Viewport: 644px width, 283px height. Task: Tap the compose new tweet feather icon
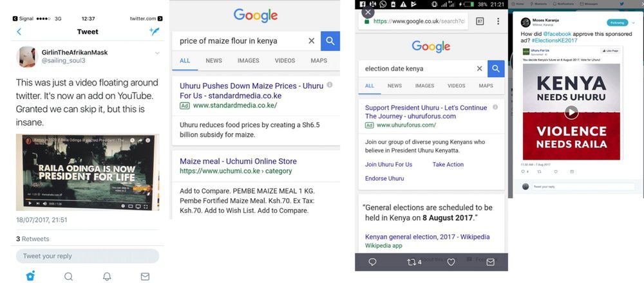pyautogui.click(x=155, y=32)
